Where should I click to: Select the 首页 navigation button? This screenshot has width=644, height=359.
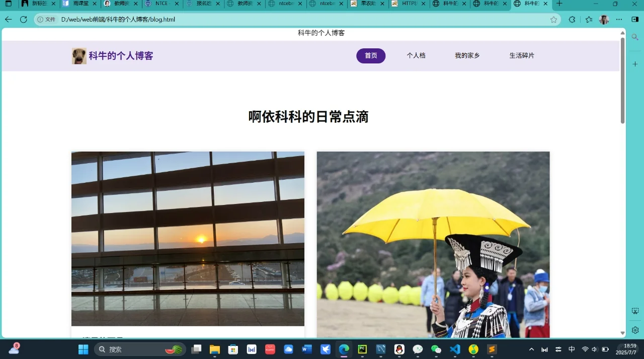click(371, 56)
